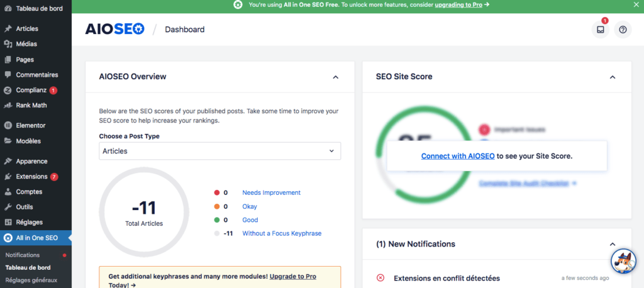Click the 'a few seconds ago' timestamp
644x288 pixels.
pyautogui.click(x=586, y=278)
